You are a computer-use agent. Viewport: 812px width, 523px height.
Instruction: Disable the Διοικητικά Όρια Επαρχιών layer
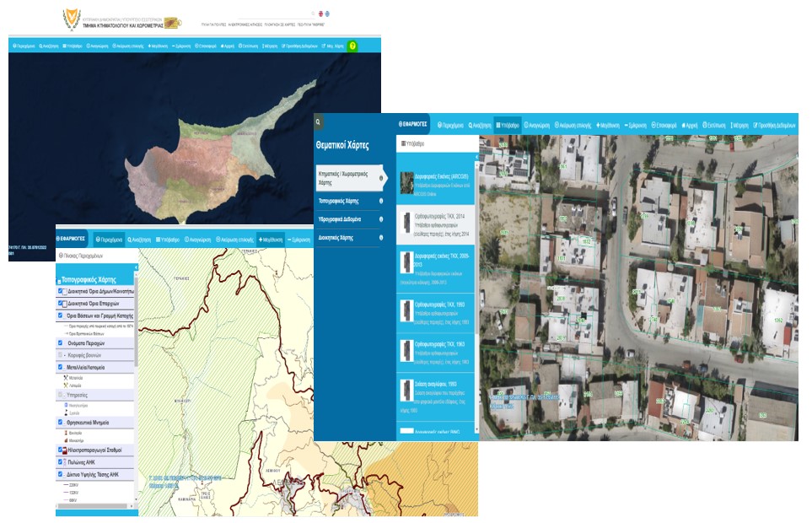[x=60, y=302]
